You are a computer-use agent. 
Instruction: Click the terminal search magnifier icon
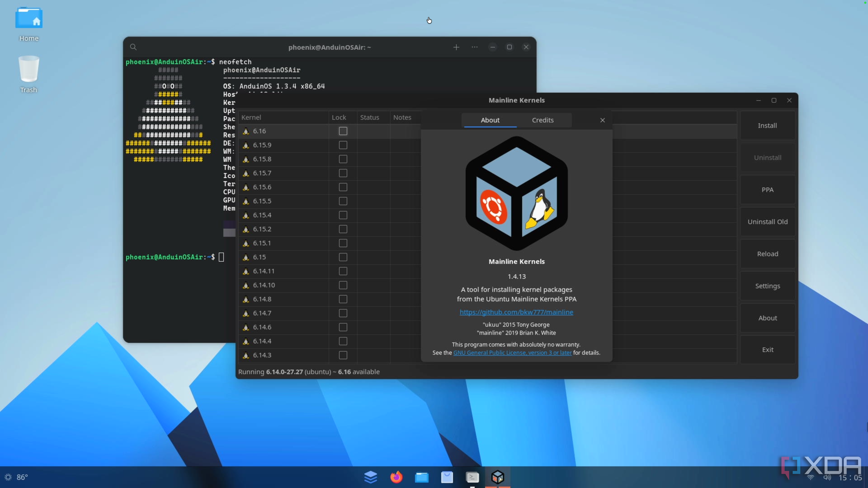133,47
